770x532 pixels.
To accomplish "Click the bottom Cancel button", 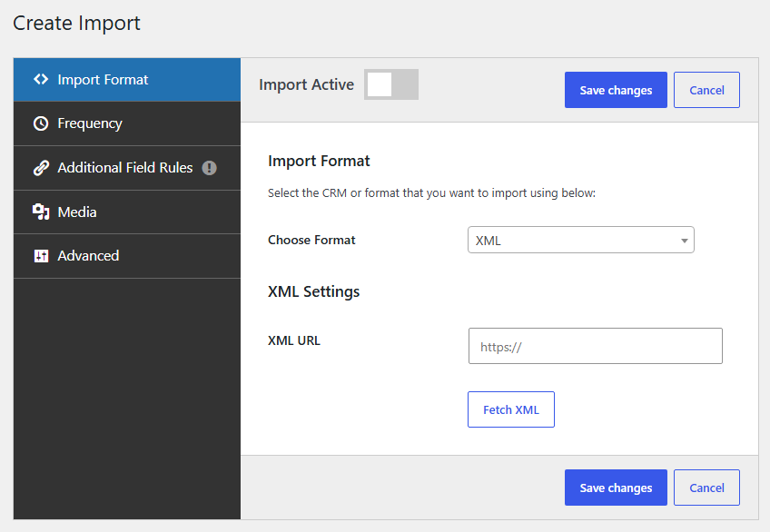I will 706,488.
